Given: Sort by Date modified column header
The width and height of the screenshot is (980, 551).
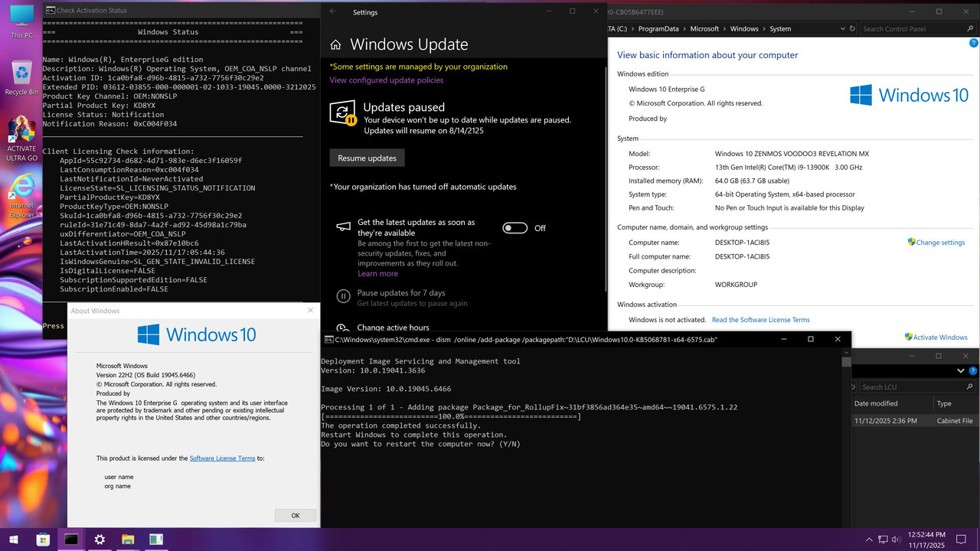Looking at the screenshot, I should (x=891, y=403).
